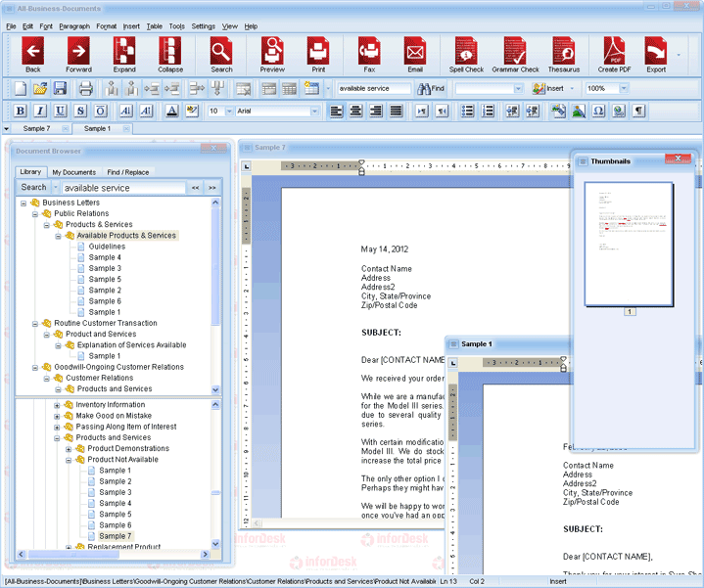Viewport: 704px width, 588px height.
Task: Click the text highlight color icon
Action: coord(192,111)
